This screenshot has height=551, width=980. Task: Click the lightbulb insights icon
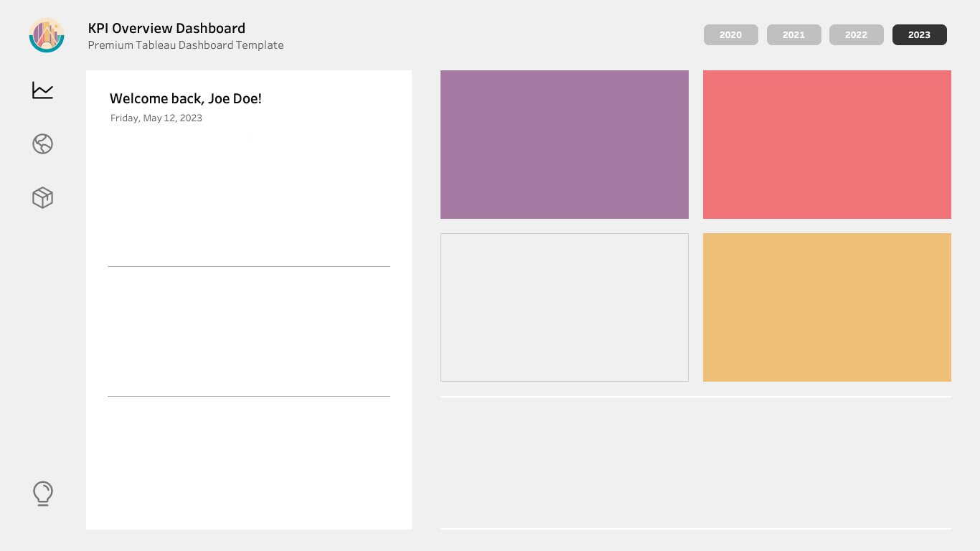pyautogui.click(x=42, y=493)
